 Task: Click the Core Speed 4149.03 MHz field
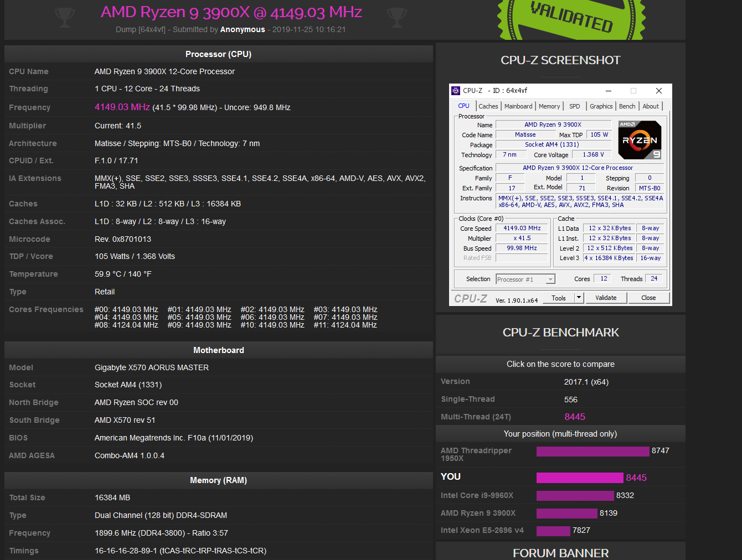point(522,228)
